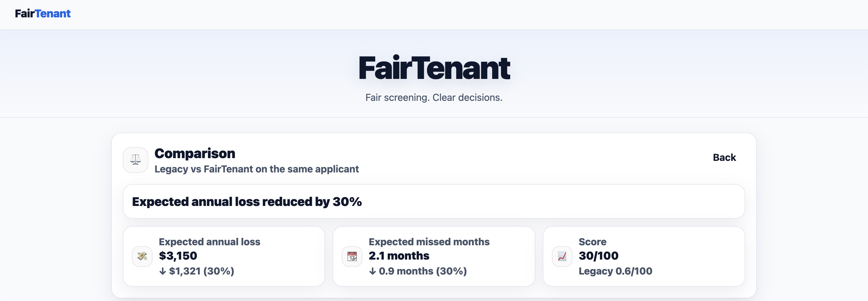868x301 pixels.
Task: Click the large FairTenant hero title
Action: pos(434,68)
